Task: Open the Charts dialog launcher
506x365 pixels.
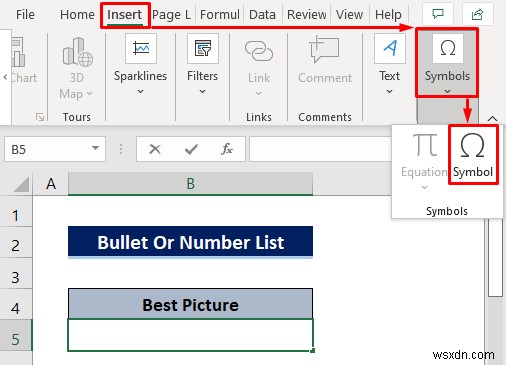Action: point(40,117)
